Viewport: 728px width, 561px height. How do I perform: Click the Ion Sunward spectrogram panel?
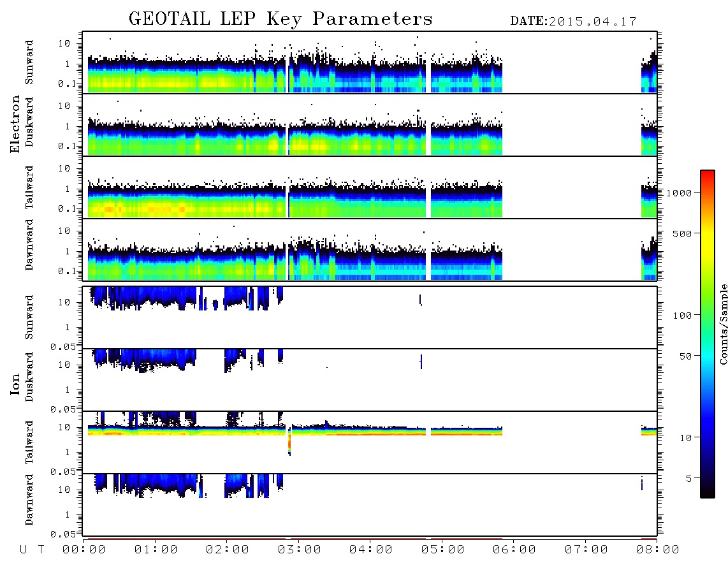click(x=370, y=317)
